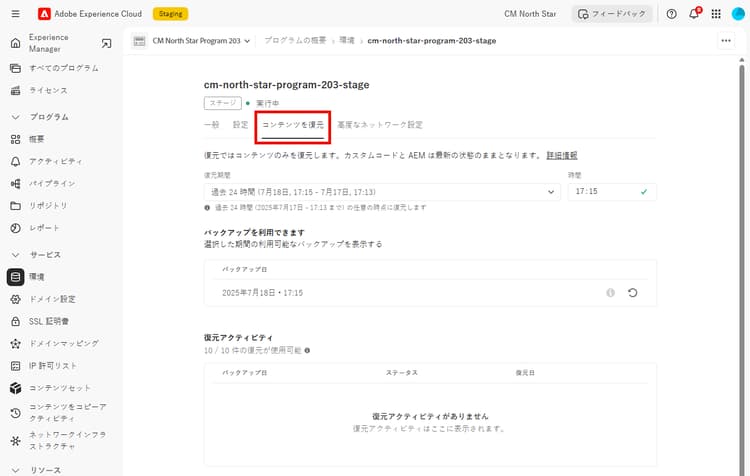Open the hamburger navigation menu

click(16, 14)
